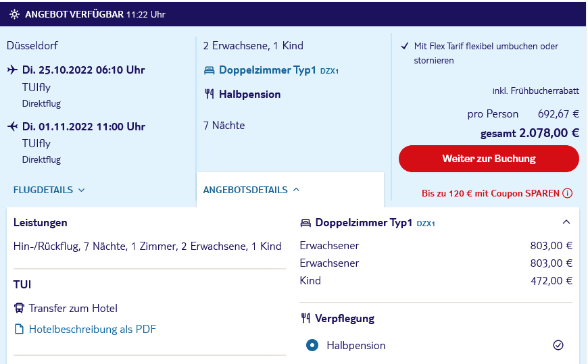
Task: Select the Halbpension radio button
Action: click(312, 345)
